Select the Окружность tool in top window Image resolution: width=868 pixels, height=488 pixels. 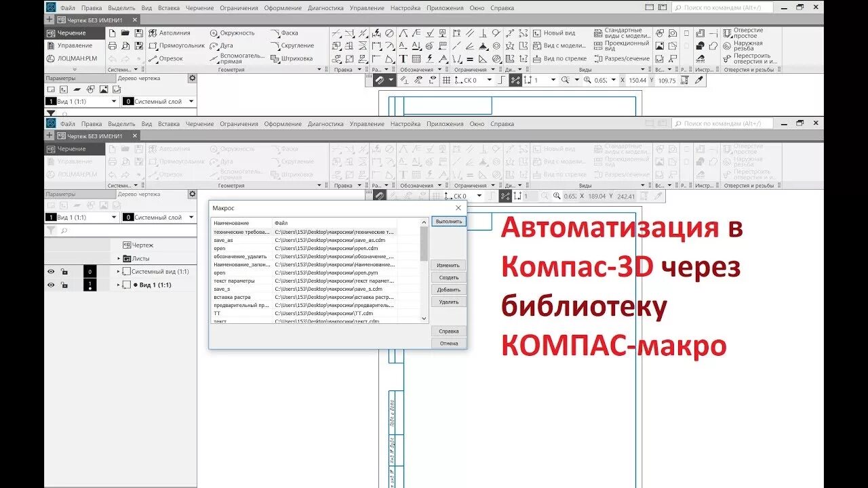232,33
